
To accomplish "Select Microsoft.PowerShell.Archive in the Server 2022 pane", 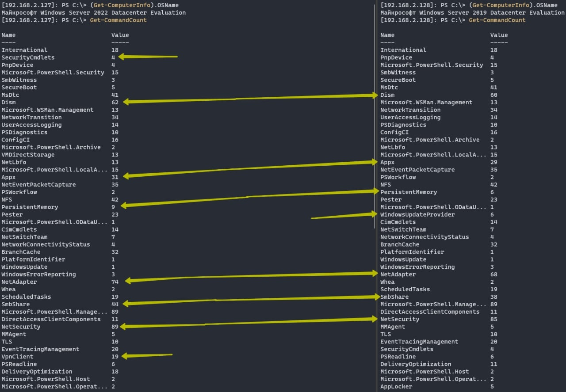I will (51, 147).
